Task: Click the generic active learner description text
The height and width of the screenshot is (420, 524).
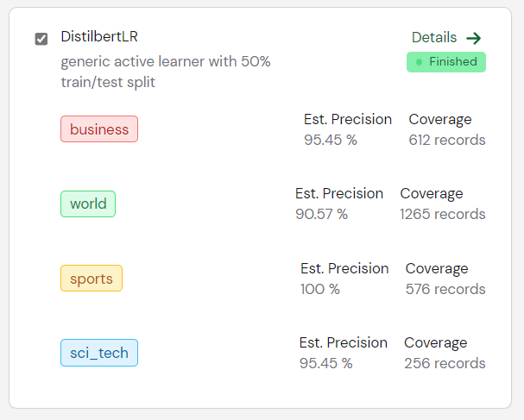Action: pyautogui.click(x=166, y=72)
